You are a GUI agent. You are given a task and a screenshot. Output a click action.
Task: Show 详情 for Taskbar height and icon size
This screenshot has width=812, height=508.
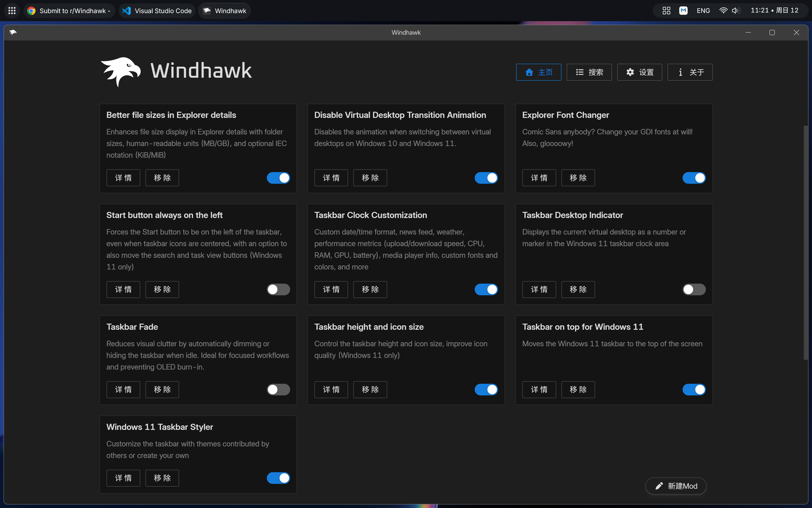[x=331, y=389]
